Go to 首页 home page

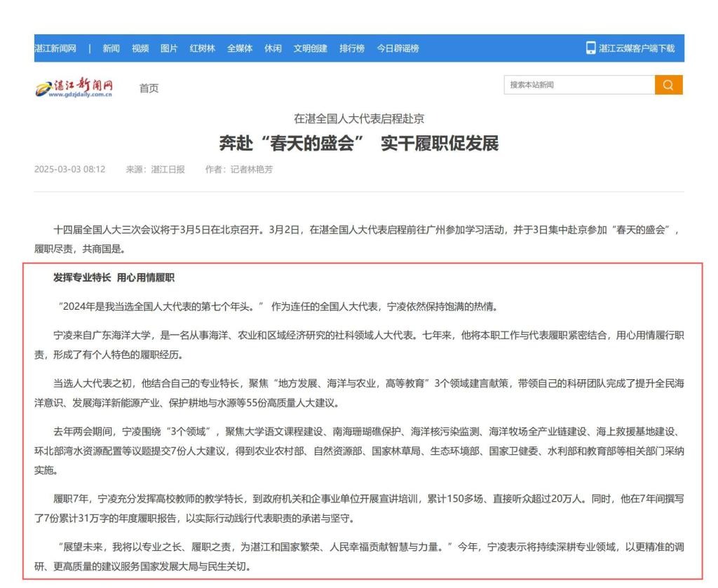[x=149, y=88]
